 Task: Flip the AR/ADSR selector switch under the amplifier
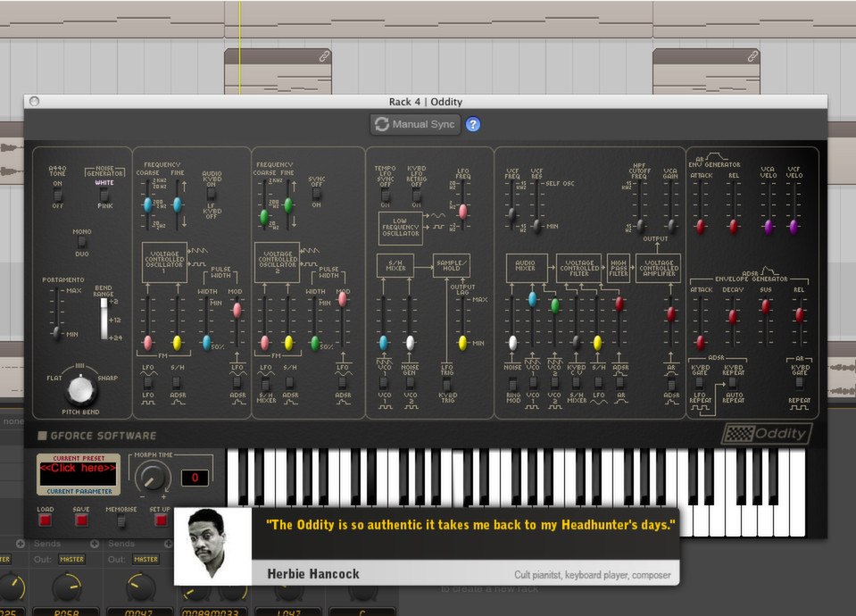(x=672, y=384)
